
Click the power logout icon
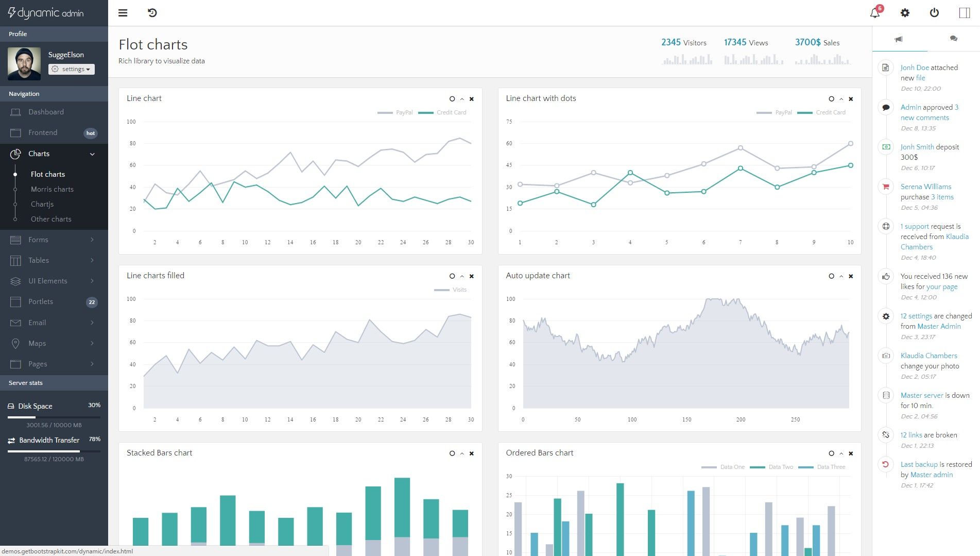tap(934, 13)
